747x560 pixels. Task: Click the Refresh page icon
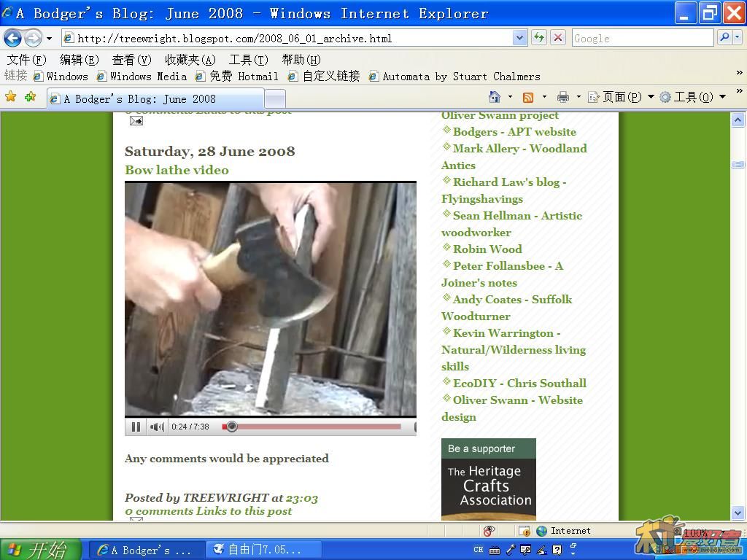539,38
